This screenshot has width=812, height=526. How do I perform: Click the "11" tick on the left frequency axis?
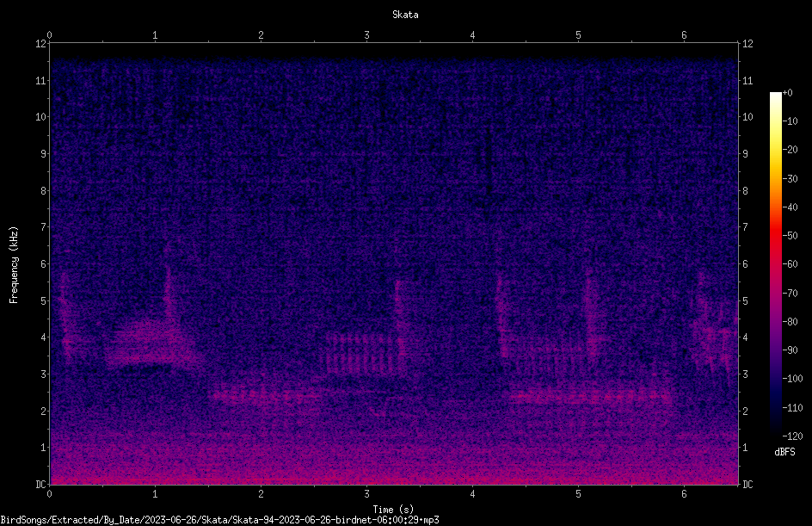pos(40,80)
